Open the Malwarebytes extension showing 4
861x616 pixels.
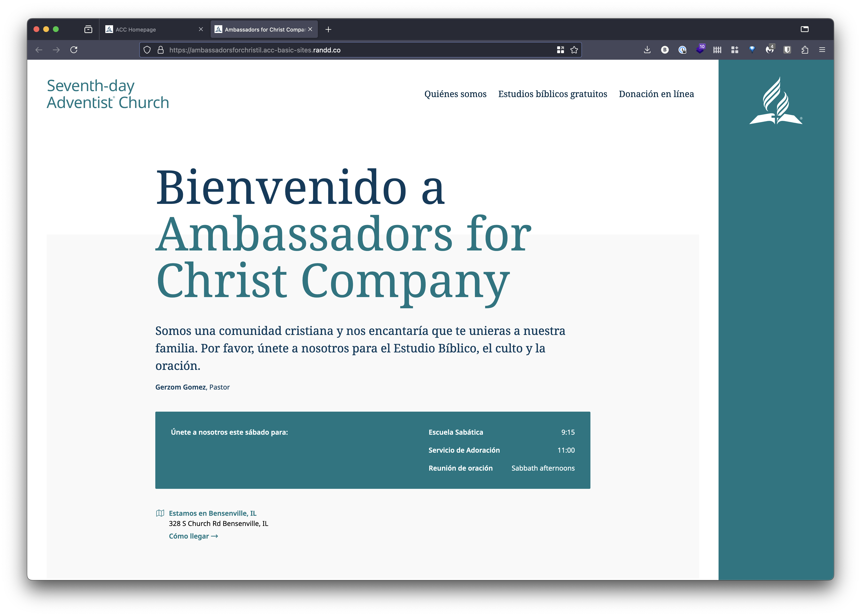(x=770, y=49)
